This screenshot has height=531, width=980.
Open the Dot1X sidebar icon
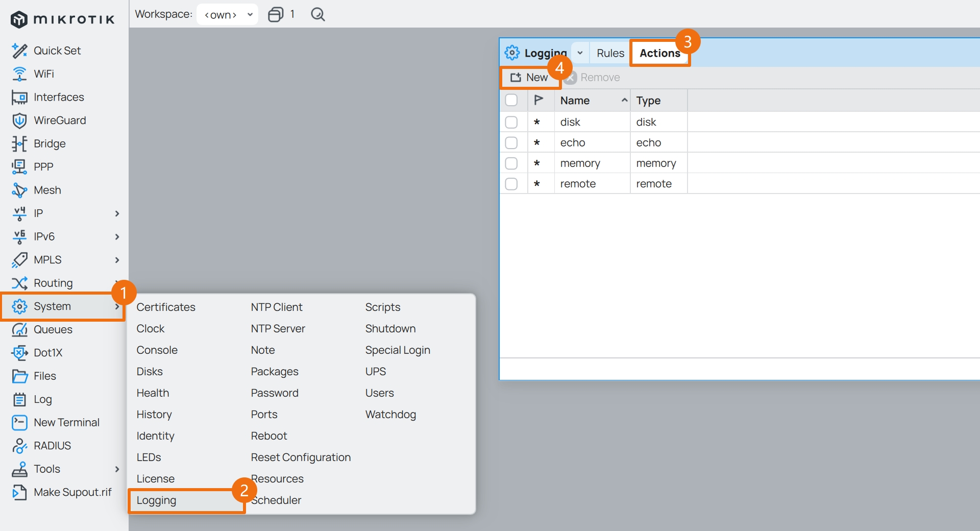19,353
